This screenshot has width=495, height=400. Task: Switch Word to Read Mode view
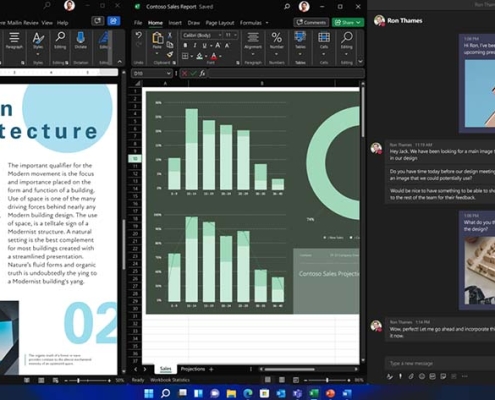(27, 380)
